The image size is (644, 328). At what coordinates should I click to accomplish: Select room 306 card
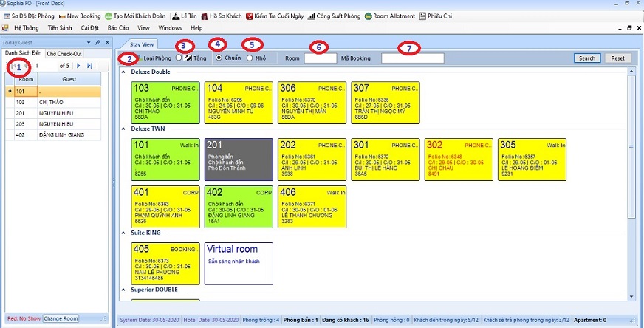(x=312, y=103)
